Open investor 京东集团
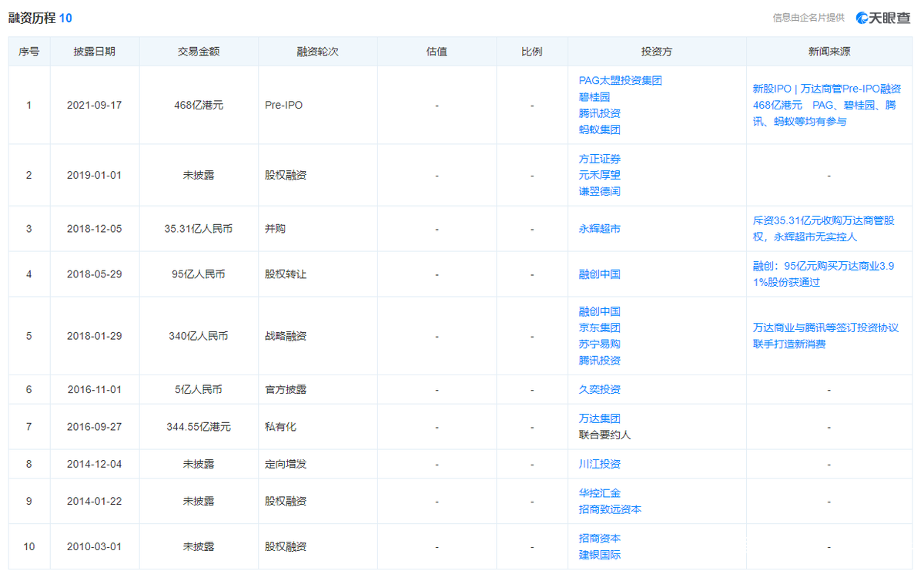 click(x=600, y=327)
